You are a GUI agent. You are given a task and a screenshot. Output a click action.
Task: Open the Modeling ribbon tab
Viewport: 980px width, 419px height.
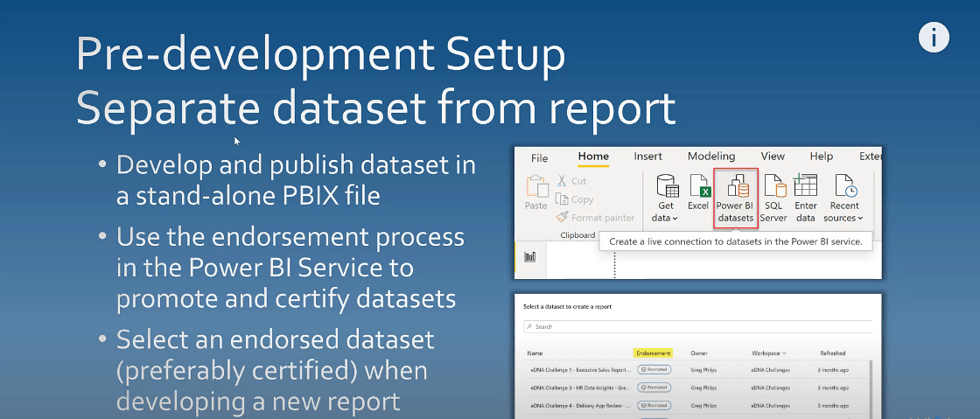[x=711, y=157]
